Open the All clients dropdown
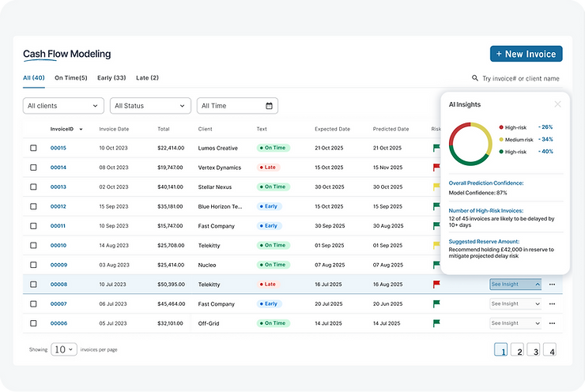585x392 pixels. click(x=63, y=106)
